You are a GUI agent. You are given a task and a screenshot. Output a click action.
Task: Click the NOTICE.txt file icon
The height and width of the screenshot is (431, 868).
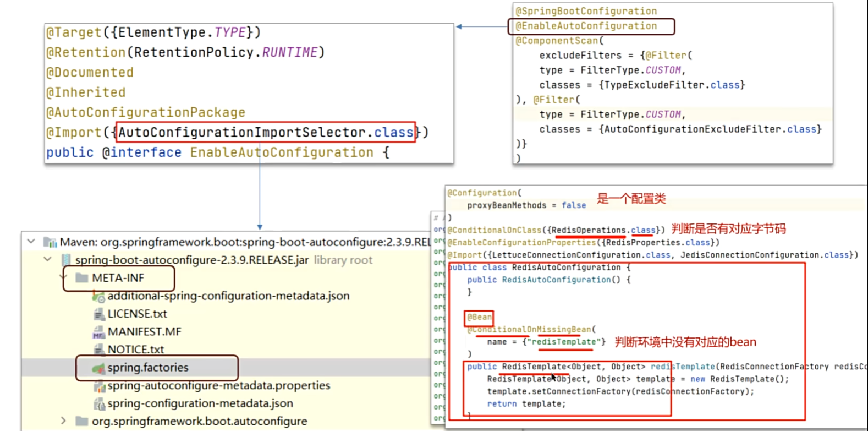(99, 350)
